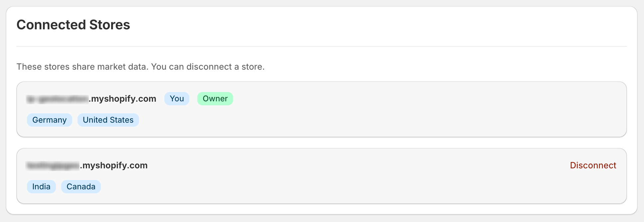
Task: Click the text about shared market data
Action: pos(140,67)
